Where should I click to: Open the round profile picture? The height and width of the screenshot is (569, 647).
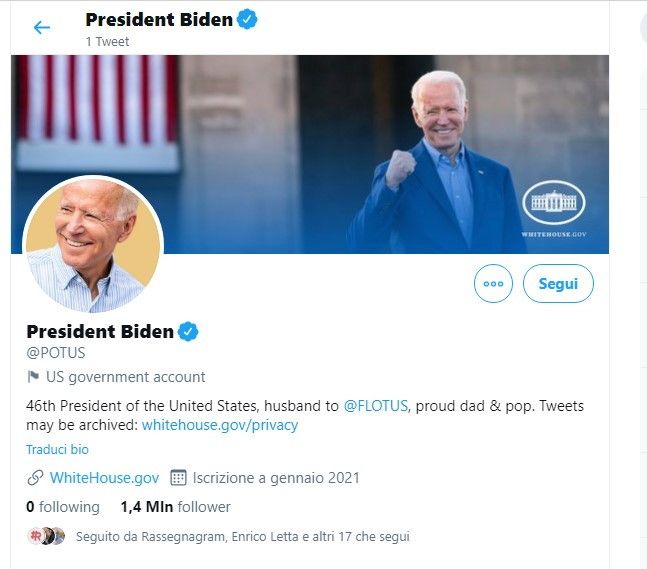pyautogui.click(x=92, y=245)
